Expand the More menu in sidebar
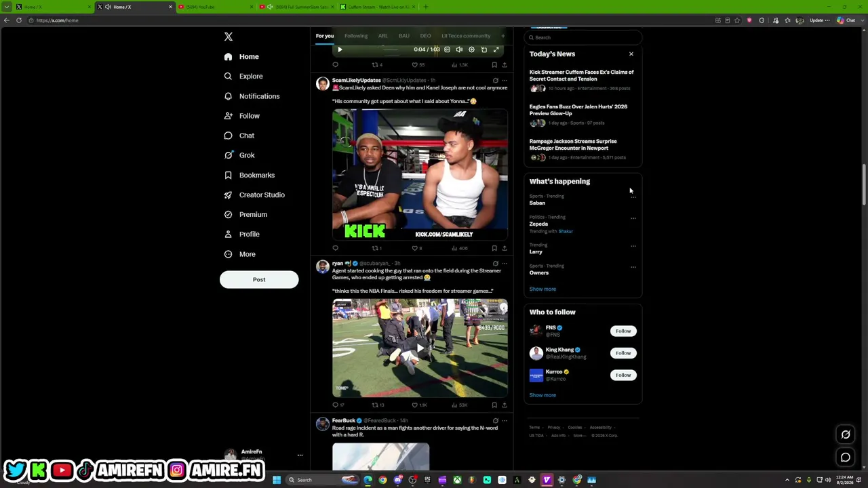This screenshot has width=868, height=488. (x=239, y=254)
